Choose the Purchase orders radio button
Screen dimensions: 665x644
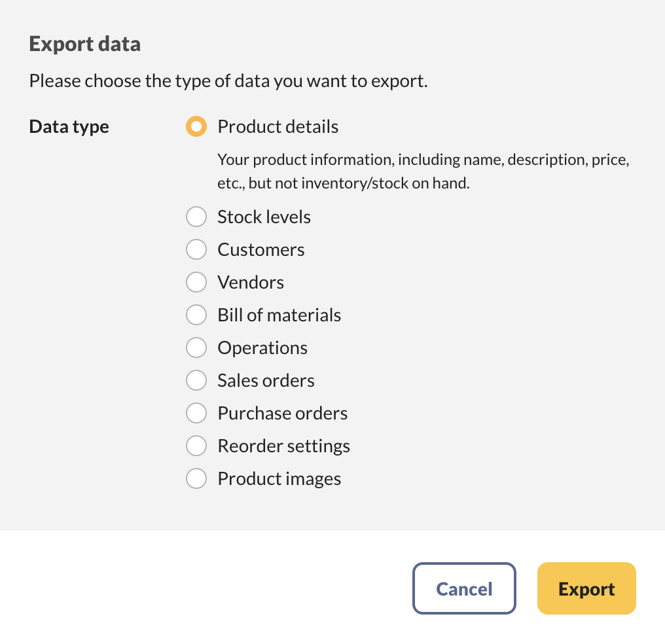pos(196,413)
